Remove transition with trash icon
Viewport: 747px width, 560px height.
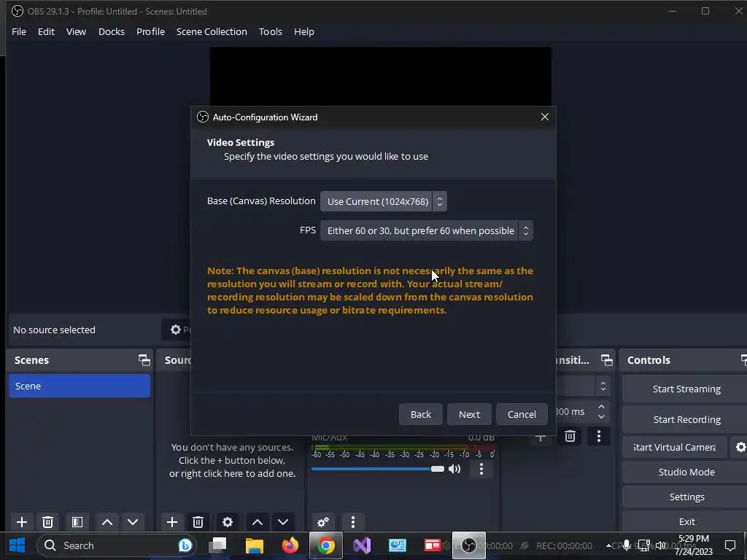pos(570,436)
